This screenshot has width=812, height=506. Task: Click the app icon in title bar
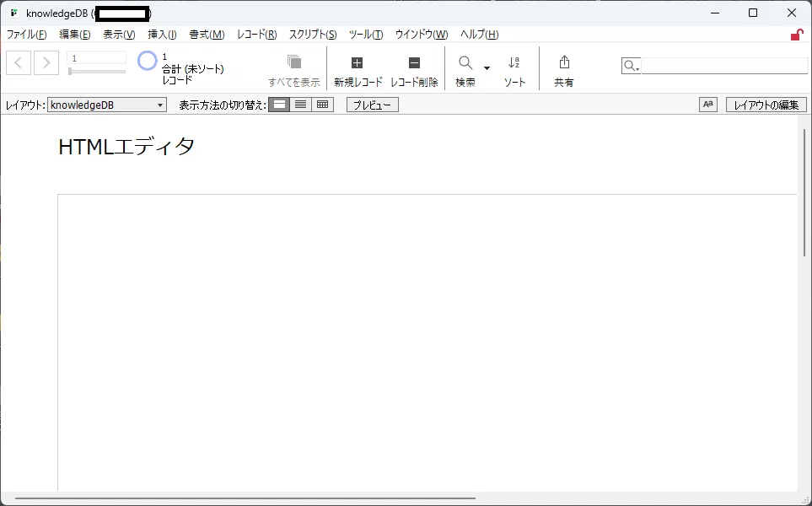click(14, 13)
